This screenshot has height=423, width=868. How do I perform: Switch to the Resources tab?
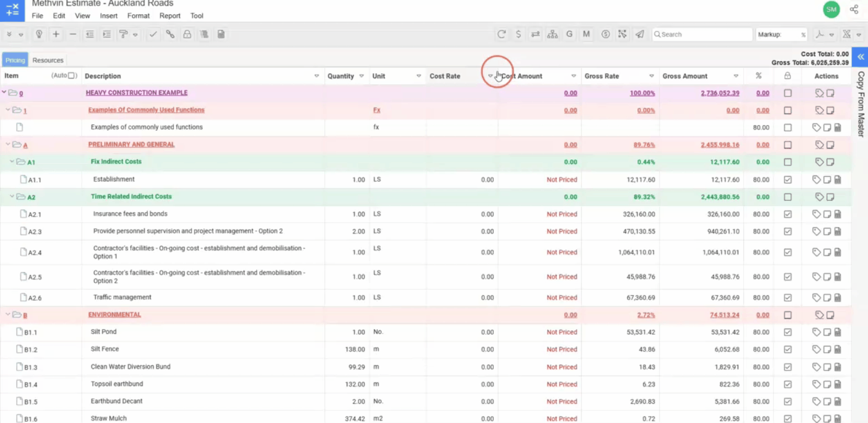(48, 60)
